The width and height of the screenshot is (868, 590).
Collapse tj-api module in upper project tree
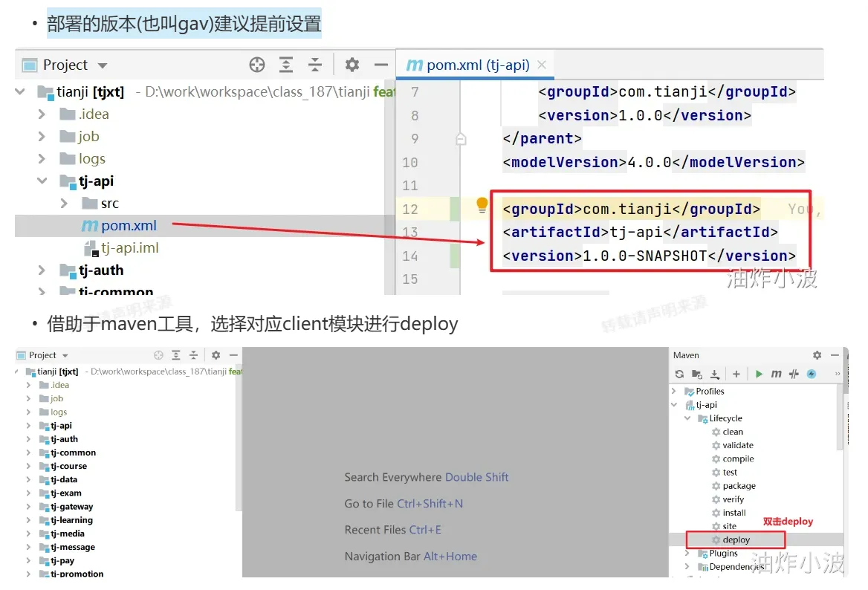pyautogui.click(x=42, y=181)
